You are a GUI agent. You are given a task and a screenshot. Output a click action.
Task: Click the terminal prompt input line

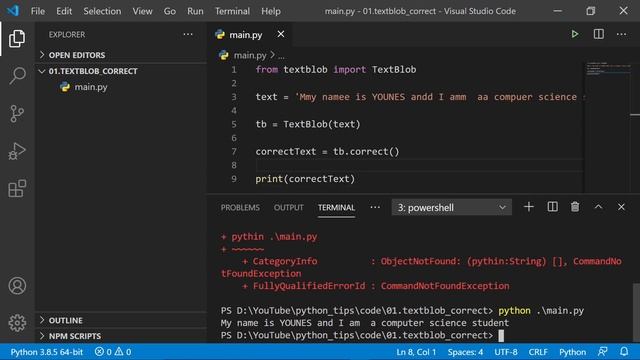362,335
